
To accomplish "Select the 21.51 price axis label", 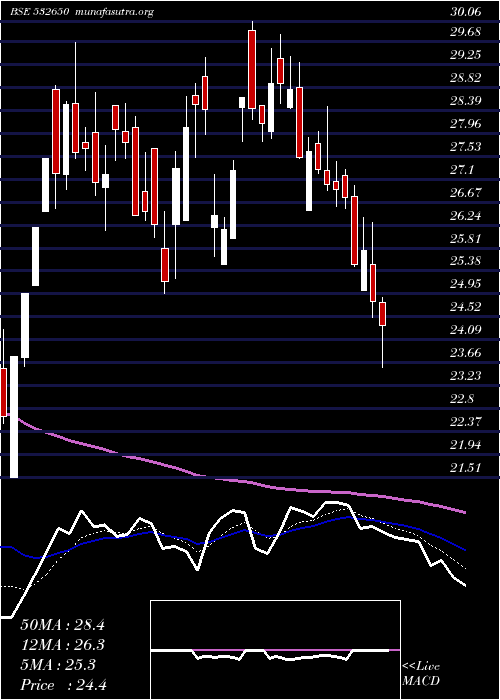I will pyautogui.click(x=465, y=468).
